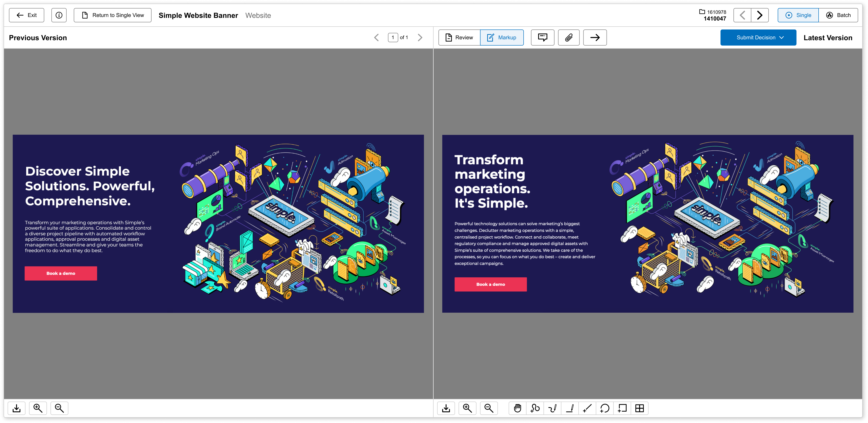Click the page number input field
868x423 pixels.
pos(393,37)
